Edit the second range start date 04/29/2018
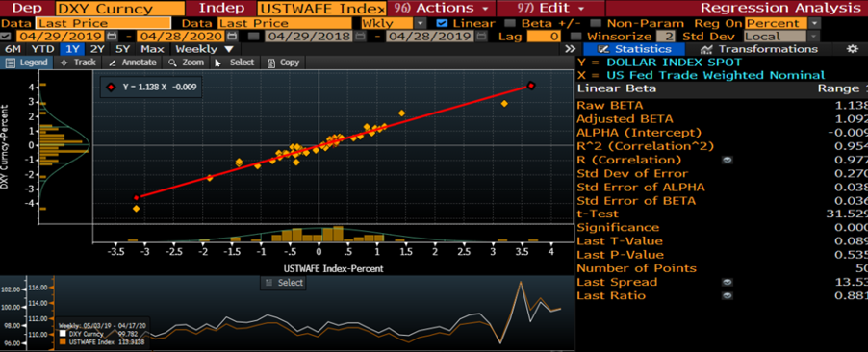The height and width of the screenshot is (352, 868). [x=308, y=36]
